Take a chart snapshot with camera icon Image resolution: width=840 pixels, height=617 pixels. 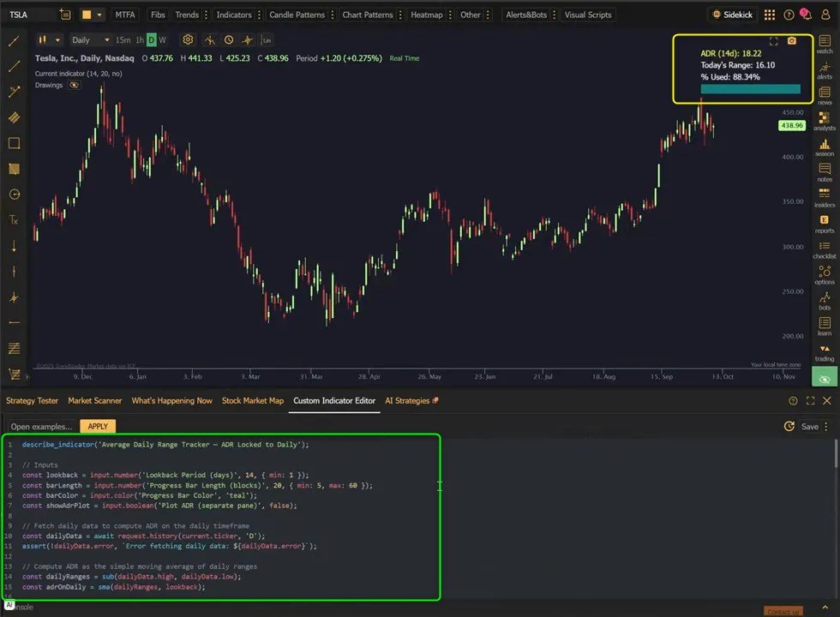792,41
